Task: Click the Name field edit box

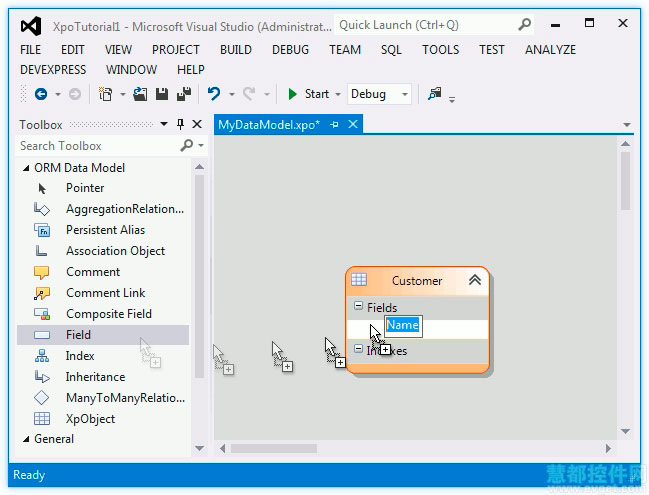Action: pyautogui.click(x=403, y=326)
